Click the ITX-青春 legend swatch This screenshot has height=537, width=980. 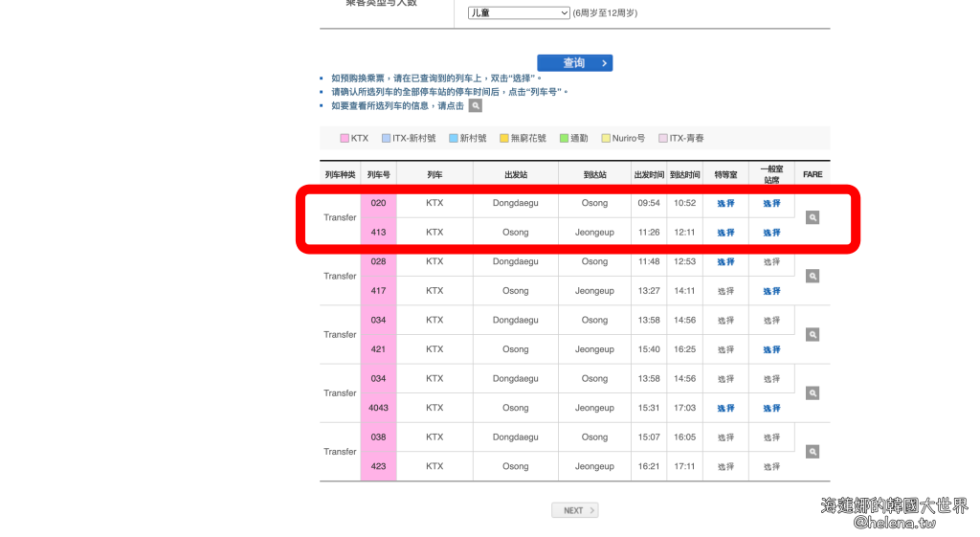coord(663,139)
